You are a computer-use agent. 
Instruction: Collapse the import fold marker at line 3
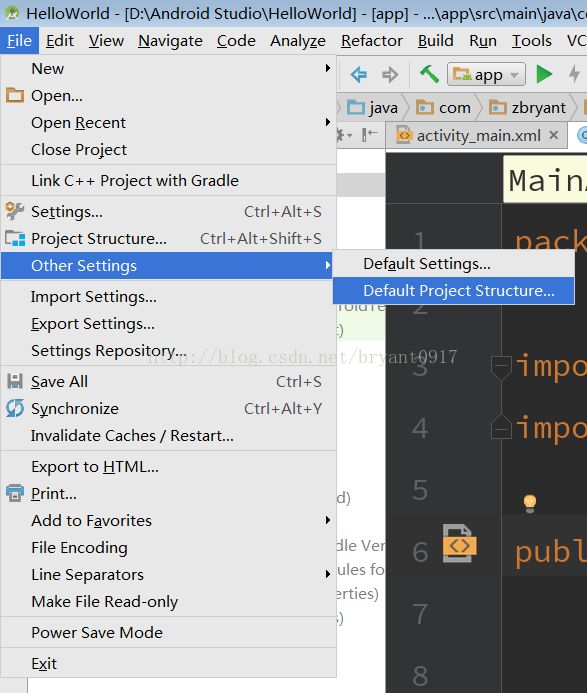pos(501,367)
